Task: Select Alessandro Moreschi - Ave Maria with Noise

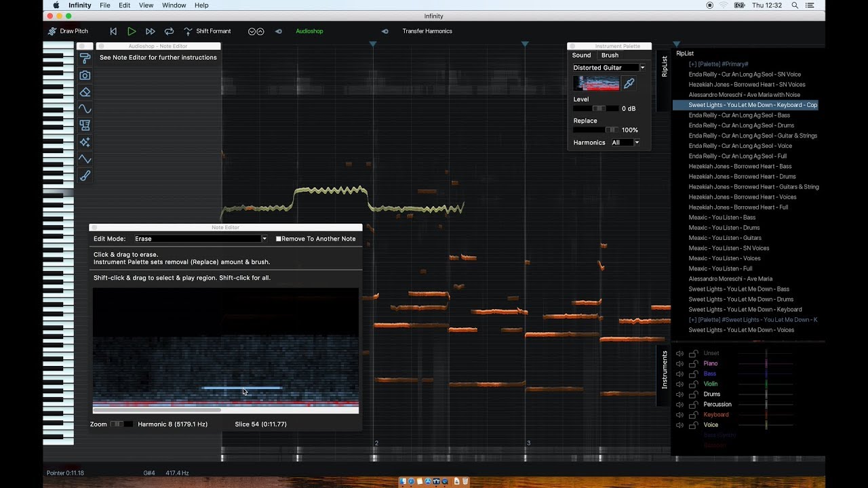Action: pyautogui.click(x=744, y=95)
